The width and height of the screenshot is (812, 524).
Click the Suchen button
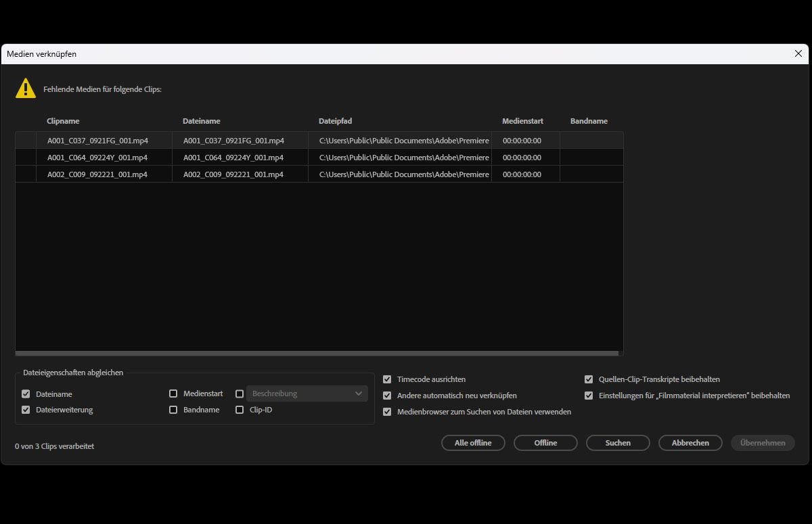(x=618, y=443)
